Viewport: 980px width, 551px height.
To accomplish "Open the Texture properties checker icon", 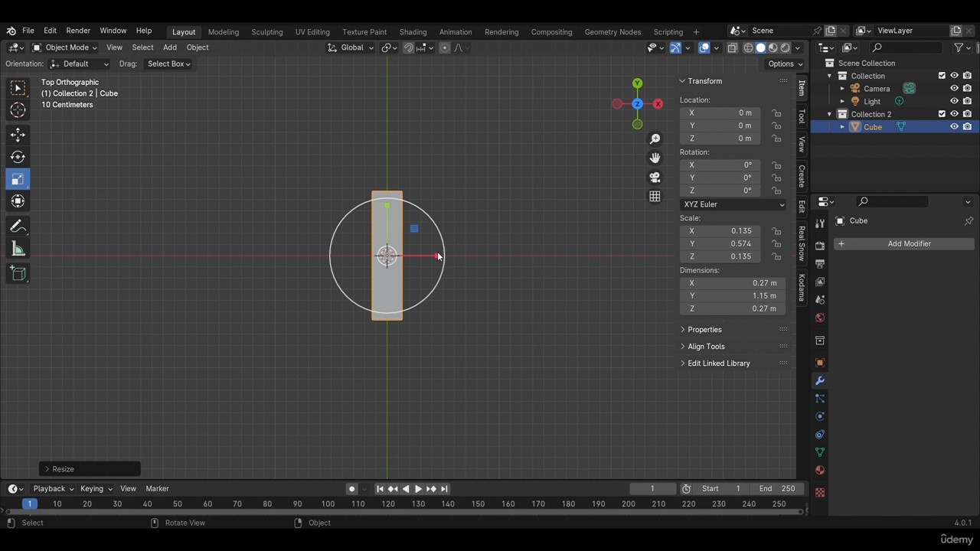I will (x=820, y=493).
